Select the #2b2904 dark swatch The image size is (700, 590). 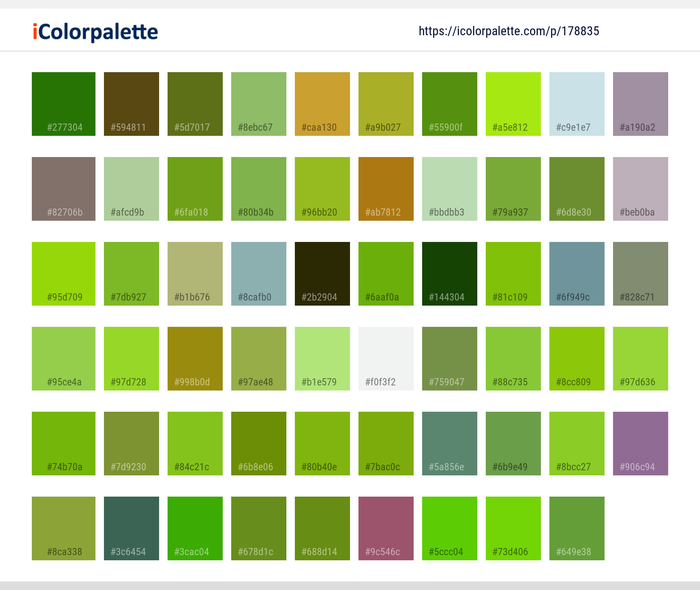tap(322, 274)
